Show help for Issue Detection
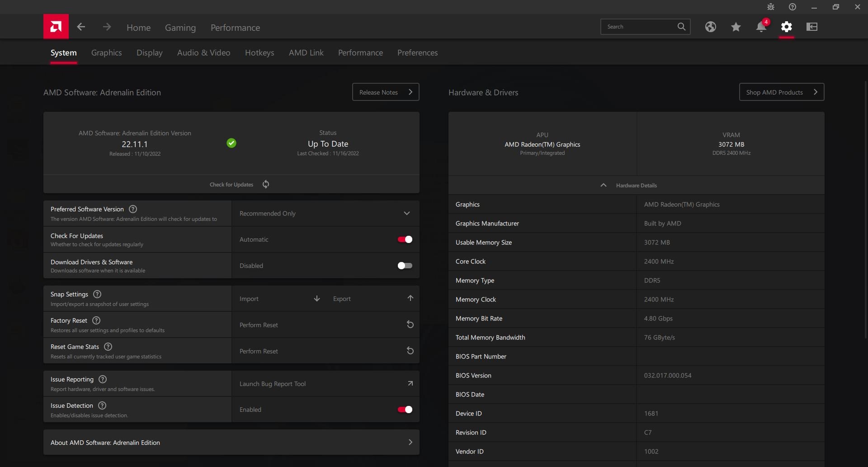The height and width of the screenshot is (467, 868). (102, 405)
